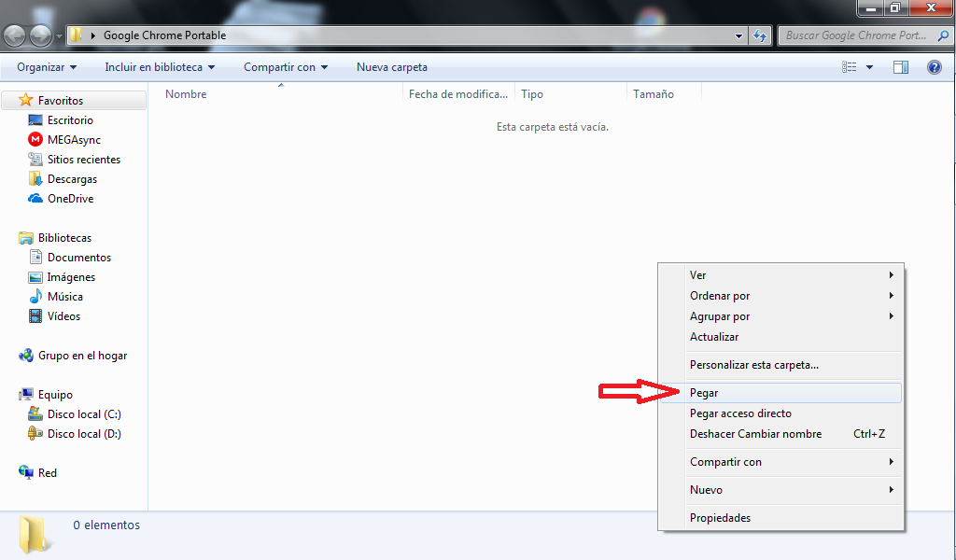Open the address bar history dropdown arrow

coord(739,36)
